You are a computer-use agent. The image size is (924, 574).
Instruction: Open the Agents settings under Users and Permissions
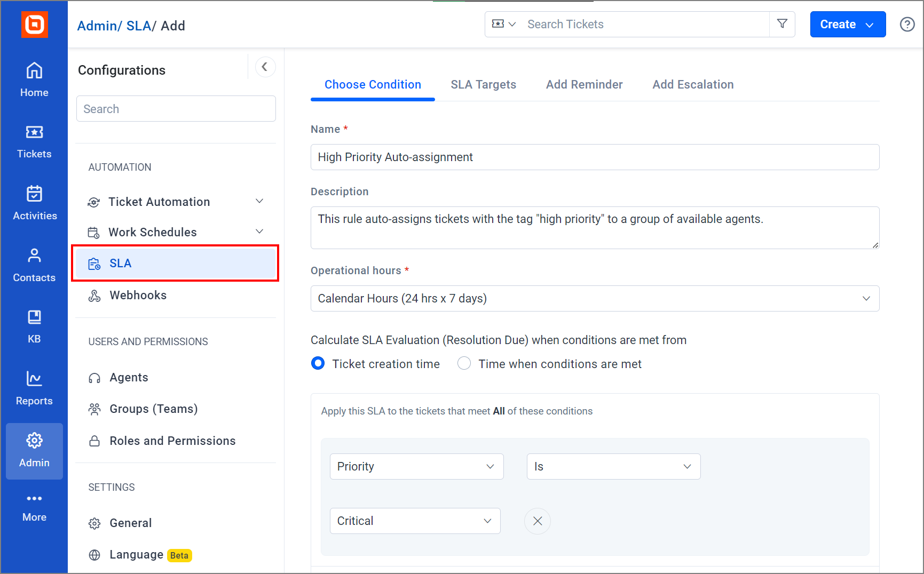[128, 377]
